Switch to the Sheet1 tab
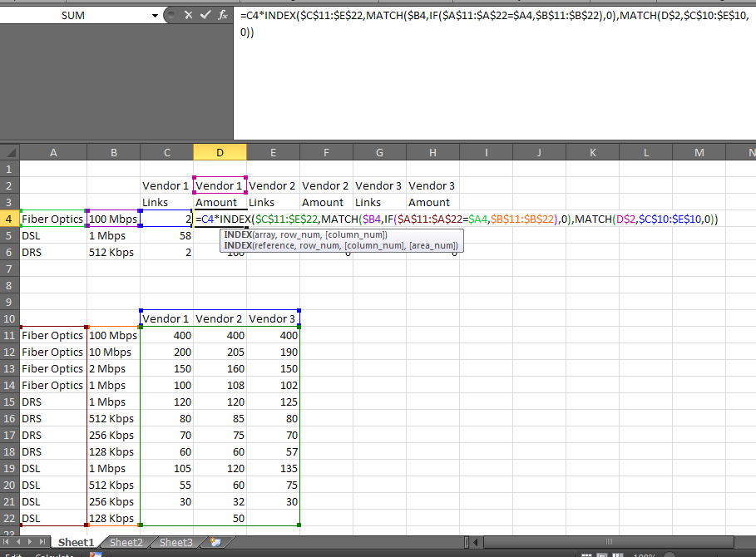This screenshot has height=557, width=756. [x=76, y=543]
